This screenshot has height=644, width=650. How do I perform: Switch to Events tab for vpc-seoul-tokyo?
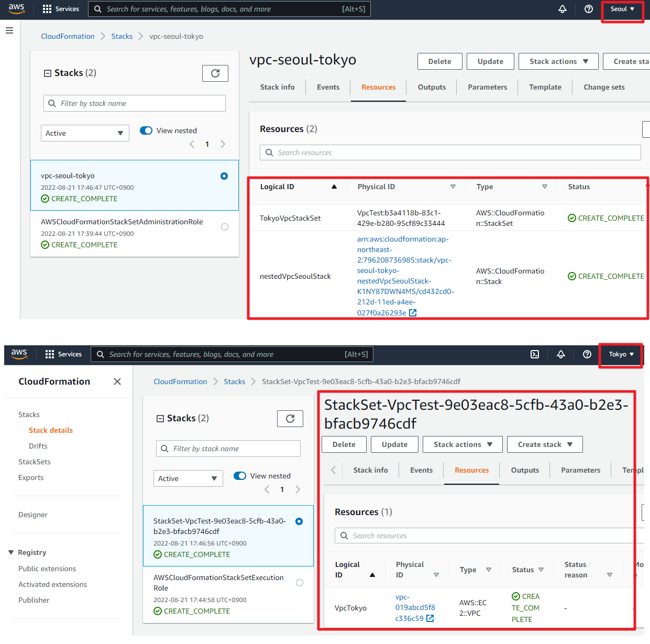[328, 87]
